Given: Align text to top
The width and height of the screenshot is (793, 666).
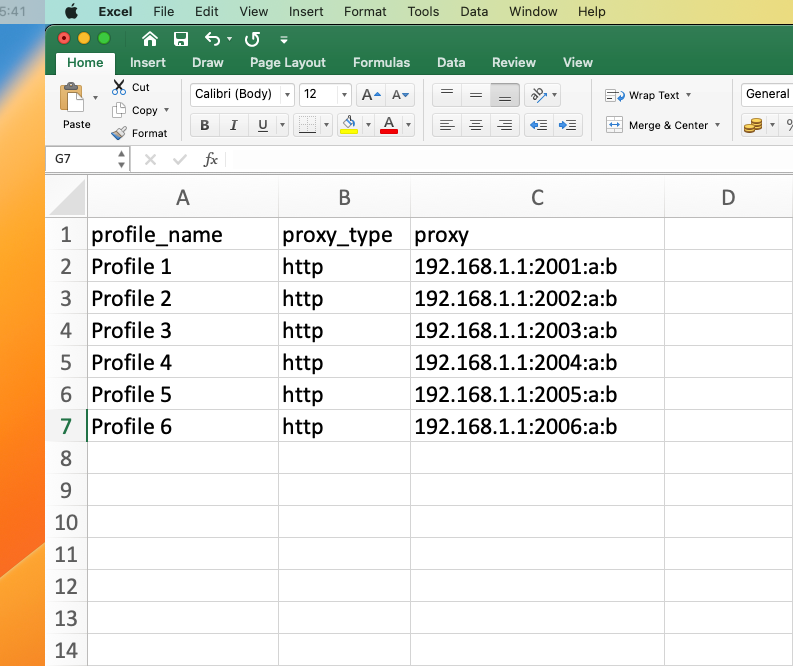Looking at the screenshot, I should (x=447, y=95).
